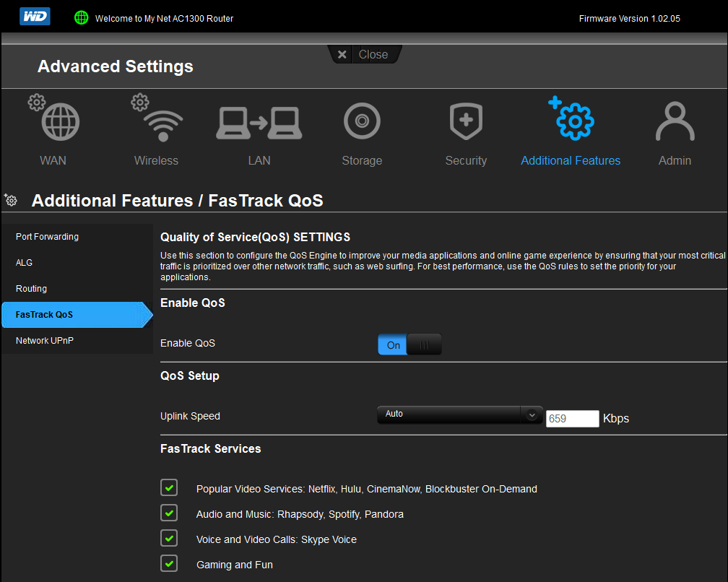Uncheck Audio and Music checkbox
The image size is (728, 582).
click(169, 513)
